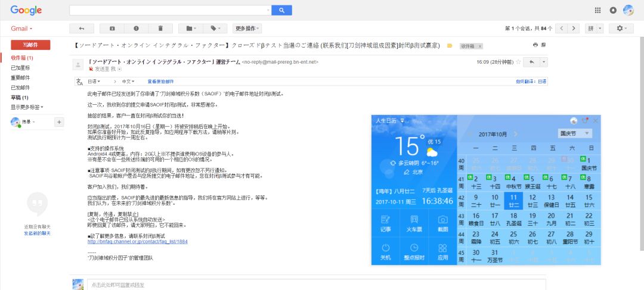Click 始终翻译：日语 link

[531, 82]
